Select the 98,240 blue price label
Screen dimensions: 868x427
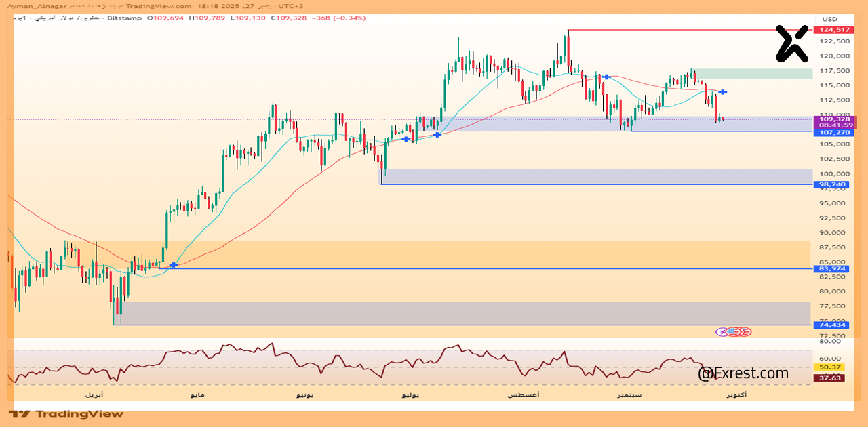(x=831, y=184)
